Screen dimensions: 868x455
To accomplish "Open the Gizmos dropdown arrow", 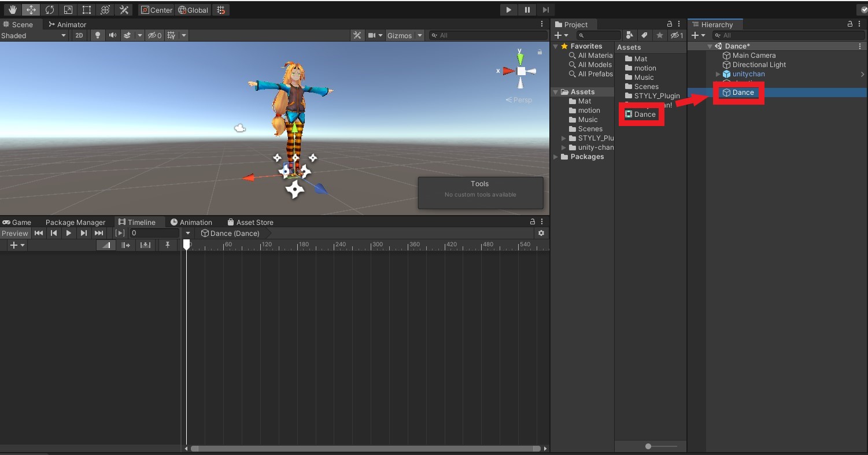I will pos(419,35).
